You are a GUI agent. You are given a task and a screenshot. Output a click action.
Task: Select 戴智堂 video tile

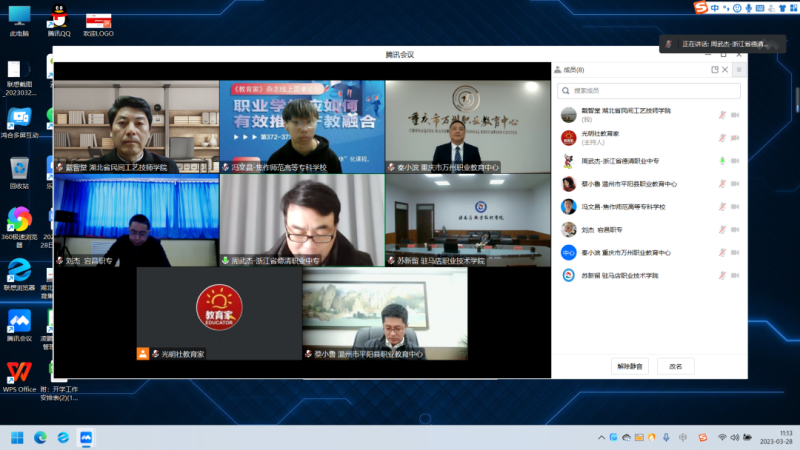click(x=136, y=127)
